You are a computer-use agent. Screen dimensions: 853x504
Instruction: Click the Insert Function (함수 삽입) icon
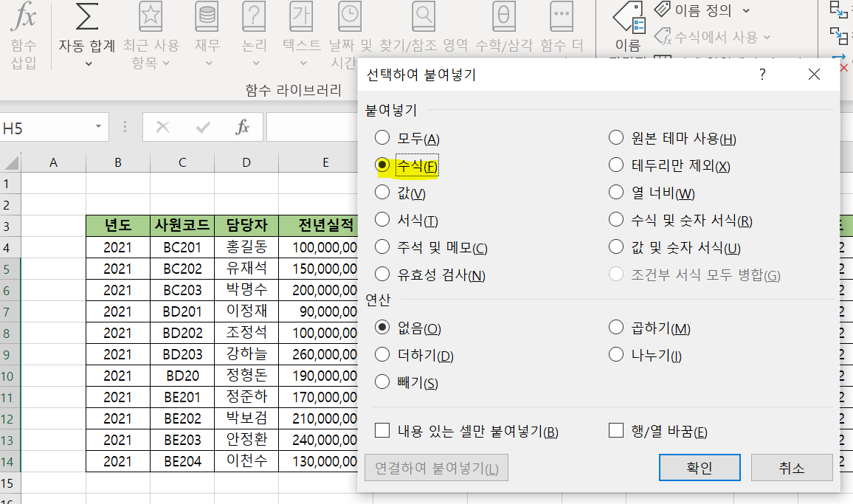point(24,15)
